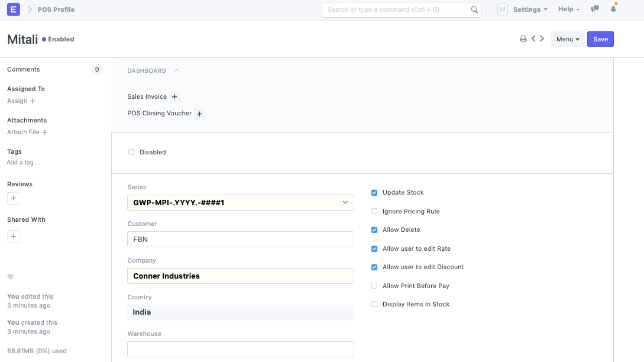Click the Warehouse input field
This screenshot has height=362, width=644.
point(240,349)
